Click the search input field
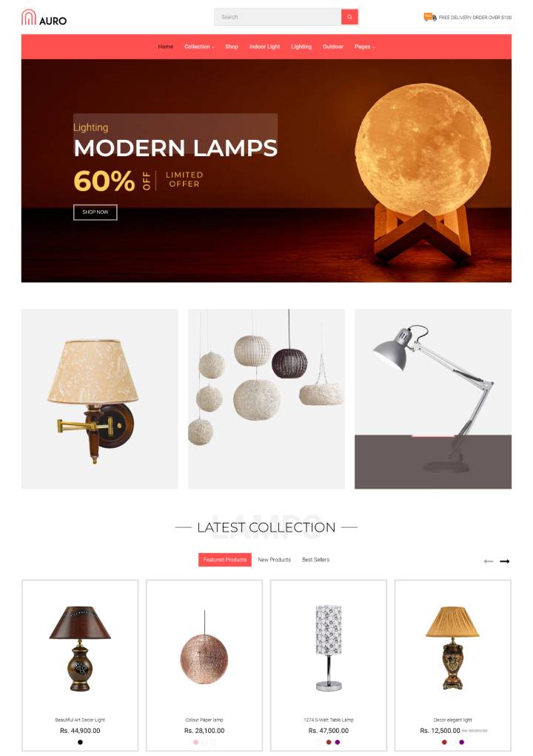 (278, 17)
